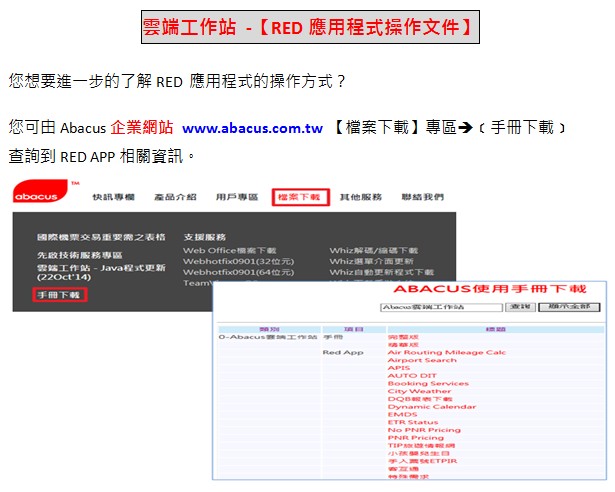Click the Abacus雲端工作站 search input field
Viewport: 615px width, 492px height.
tap(440, 307)
